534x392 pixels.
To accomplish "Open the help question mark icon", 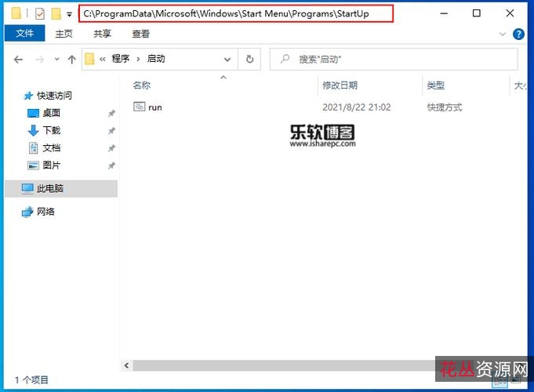I will (518, 34).
